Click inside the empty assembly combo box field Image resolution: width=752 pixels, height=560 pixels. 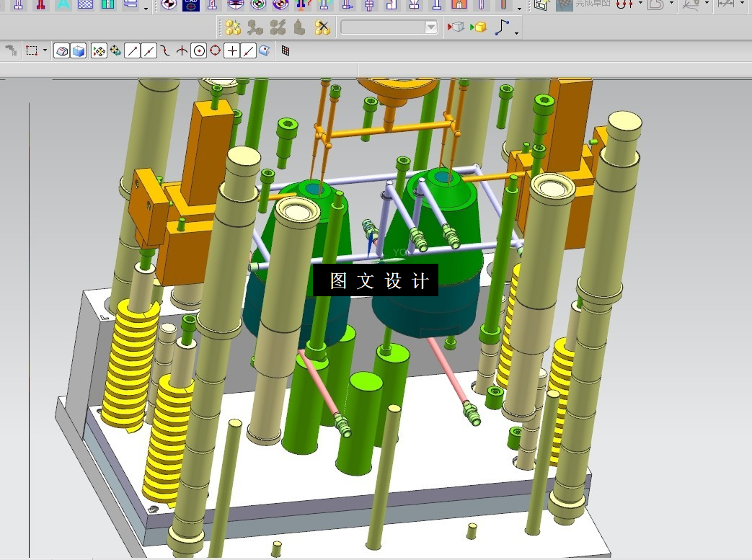click(x=383, y=27)
